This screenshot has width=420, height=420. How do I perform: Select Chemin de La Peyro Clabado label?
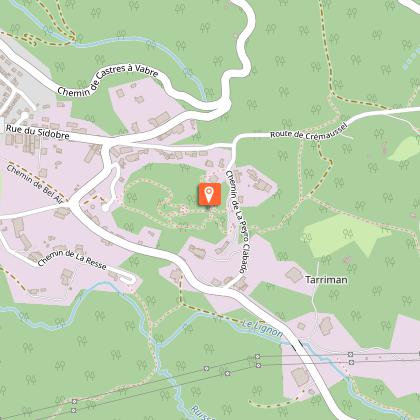coord(237,222)
